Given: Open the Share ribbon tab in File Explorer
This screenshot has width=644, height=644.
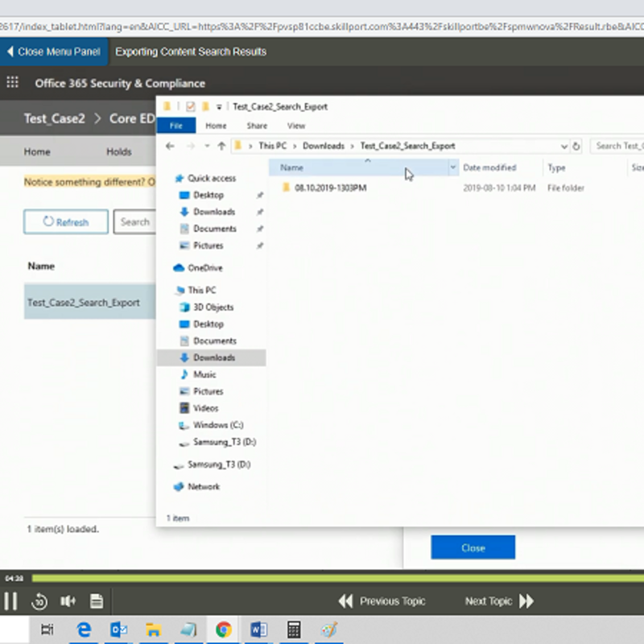Looking at the screenshot, I should click(257, 126).
